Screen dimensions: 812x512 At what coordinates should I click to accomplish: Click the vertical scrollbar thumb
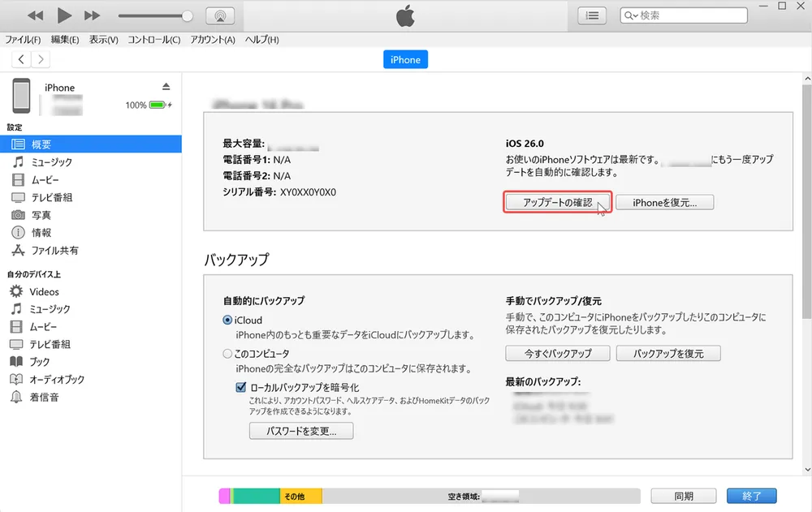pyautogui.click(x=807, y=202)
